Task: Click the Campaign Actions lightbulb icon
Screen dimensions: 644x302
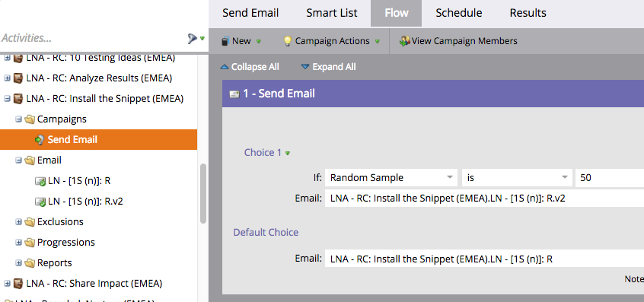Action: [288, 41]
